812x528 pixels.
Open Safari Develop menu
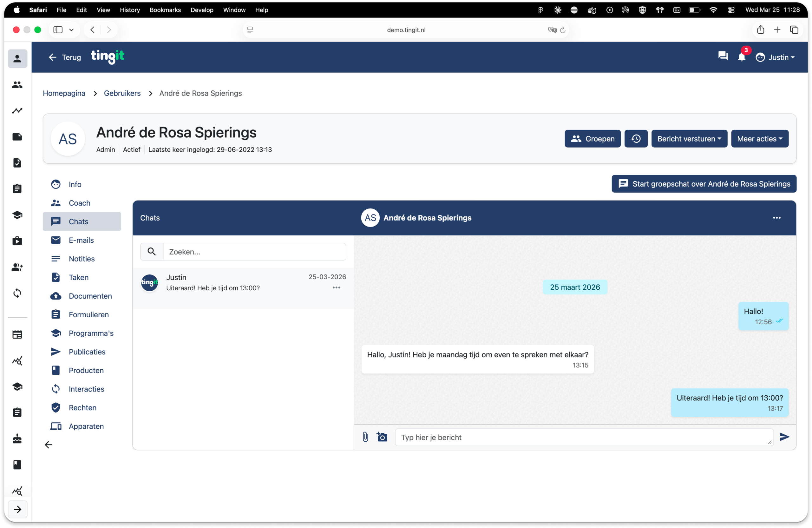pos(202,10)
